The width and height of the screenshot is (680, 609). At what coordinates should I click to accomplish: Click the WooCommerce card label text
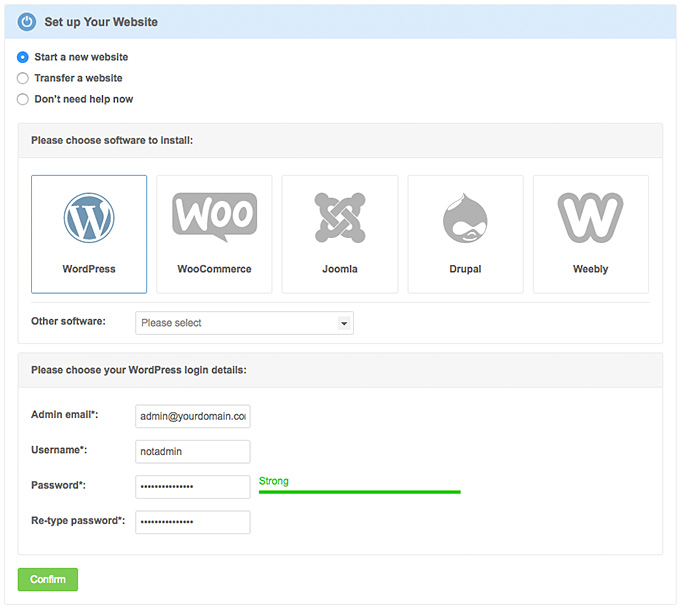(214, 269)
